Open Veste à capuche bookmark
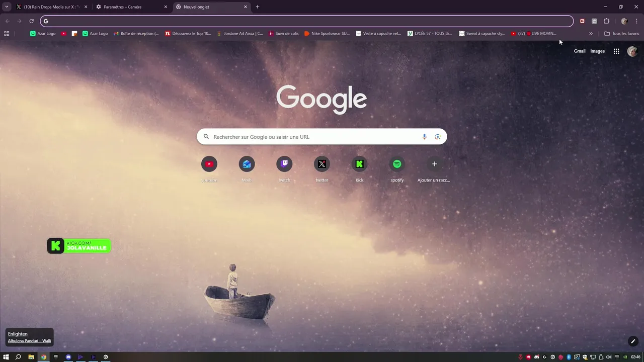This screenshot has width=644, height=362. tap(378, 34)
